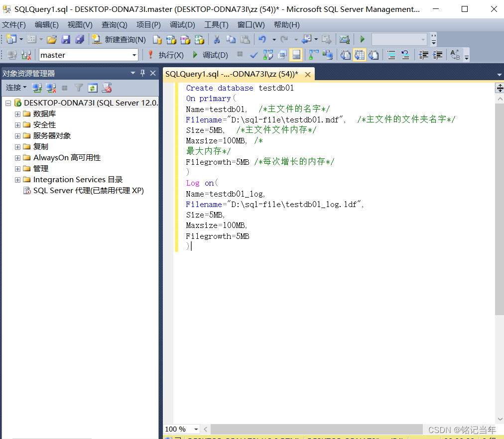Click the Save file icon
504x439 pixels.
pyautogui.click(x=66, y=39)
